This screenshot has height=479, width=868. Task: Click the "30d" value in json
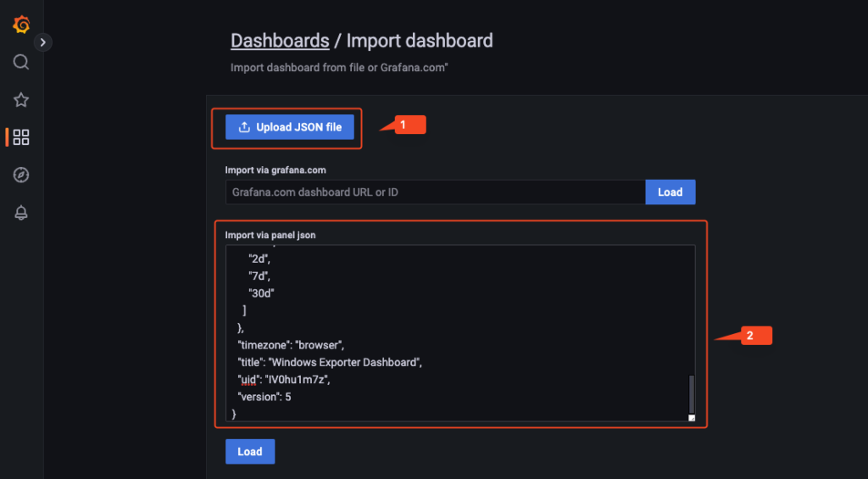click(261, 293)
